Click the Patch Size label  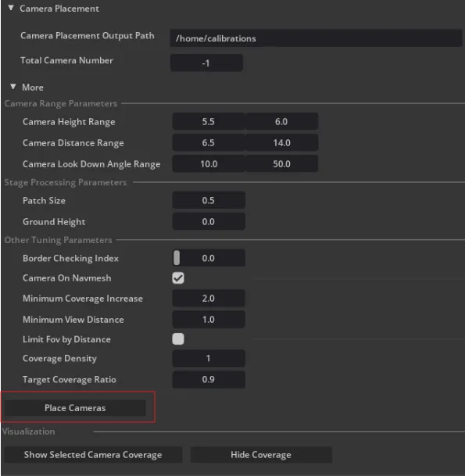[44, 201]
